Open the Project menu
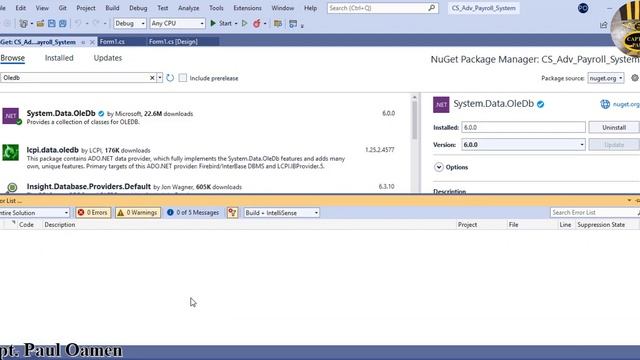Viewport: 640px width, 360px height. point(86,8)
